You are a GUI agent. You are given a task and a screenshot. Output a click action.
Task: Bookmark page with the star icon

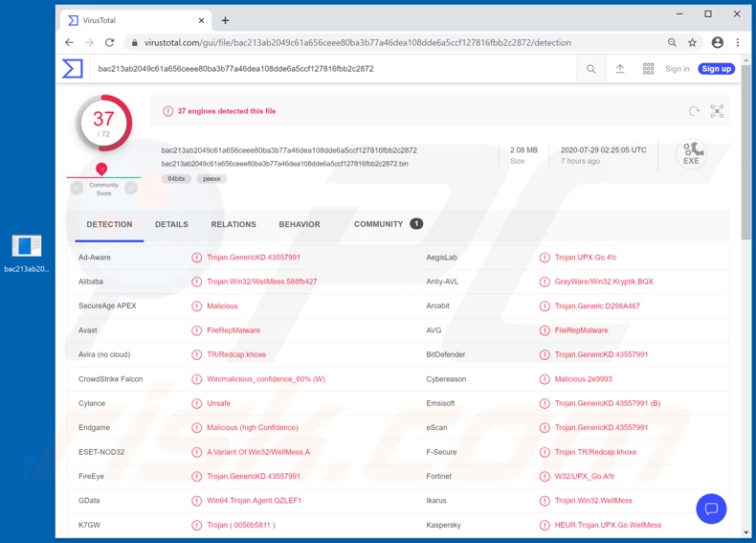(x=692, y=42)
